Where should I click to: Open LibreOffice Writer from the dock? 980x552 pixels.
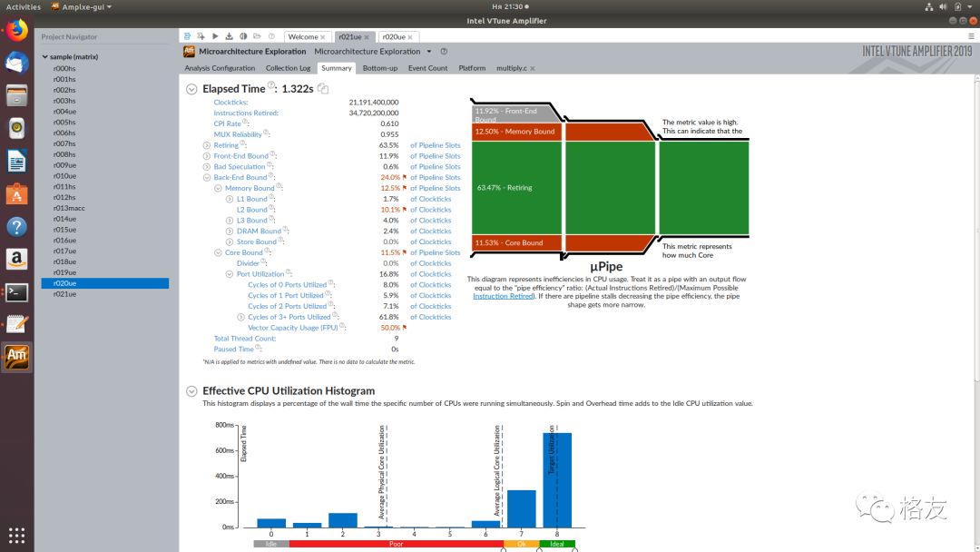[x=17, y=162]
